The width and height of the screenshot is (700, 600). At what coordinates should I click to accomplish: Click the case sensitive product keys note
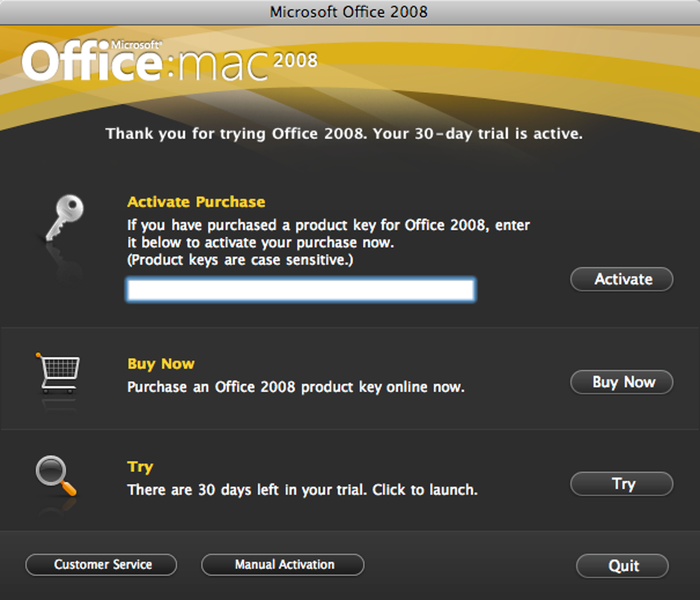point(240,261)
